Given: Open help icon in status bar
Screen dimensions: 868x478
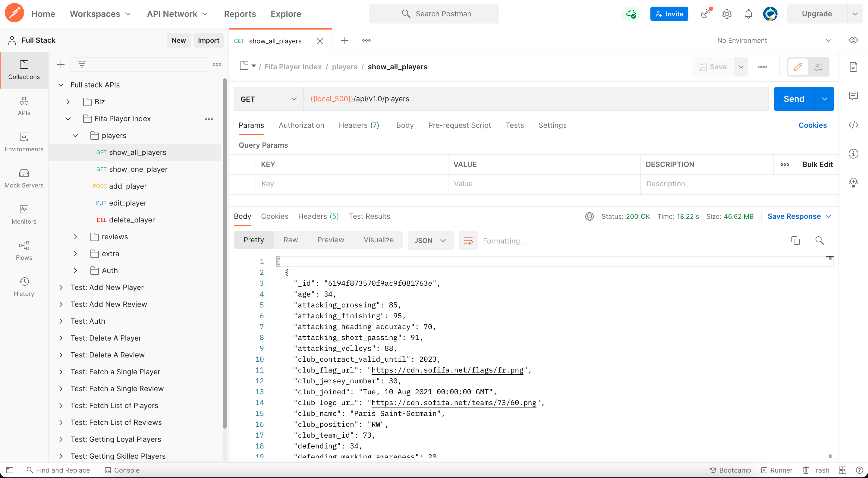Looking at the screenshot, I should coord(860,470).
